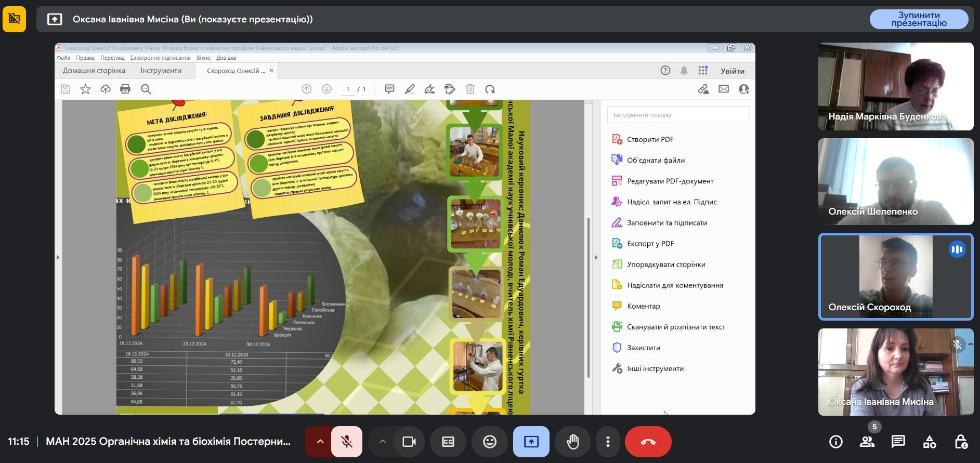Open more options three-dot menu
The width and height of the screenshot is (980, 463).
[x=608, y=442]
